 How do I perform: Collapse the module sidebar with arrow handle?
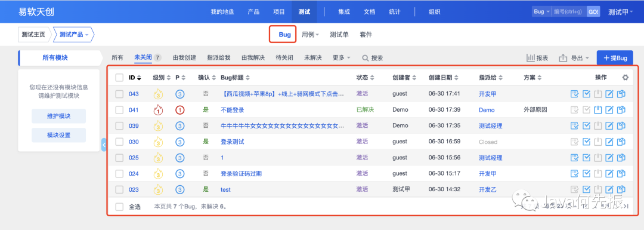click(x=104, y=145)
